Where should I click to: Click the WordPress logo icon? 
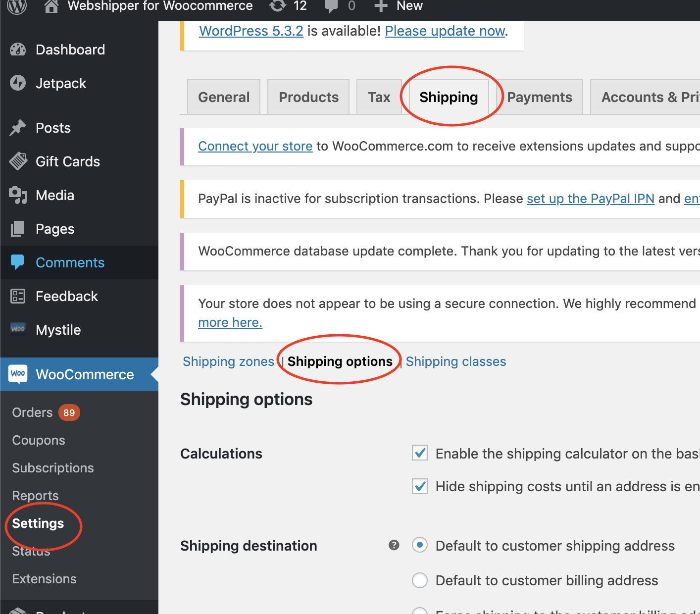[x=17, y=6]
